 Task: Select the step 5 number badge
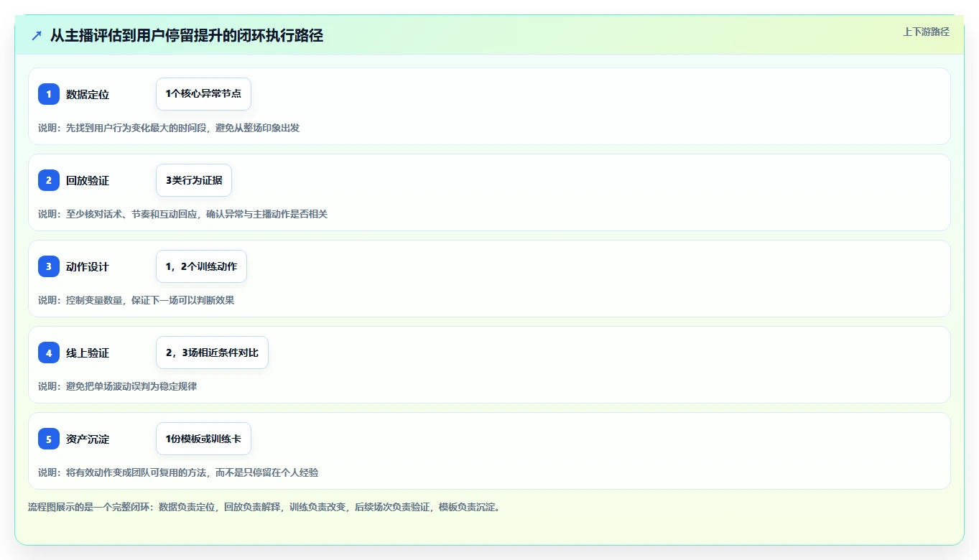pyautogui.click(x=49, y=439)
